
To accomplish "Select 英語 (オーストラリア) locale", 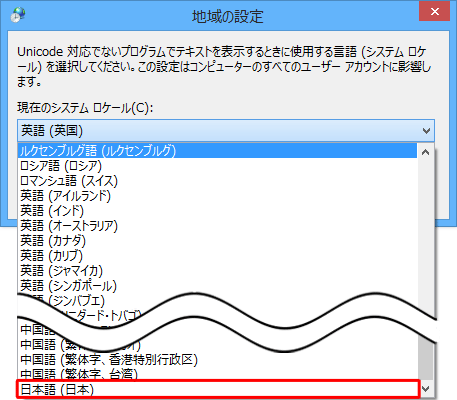I will coord(217,226).
